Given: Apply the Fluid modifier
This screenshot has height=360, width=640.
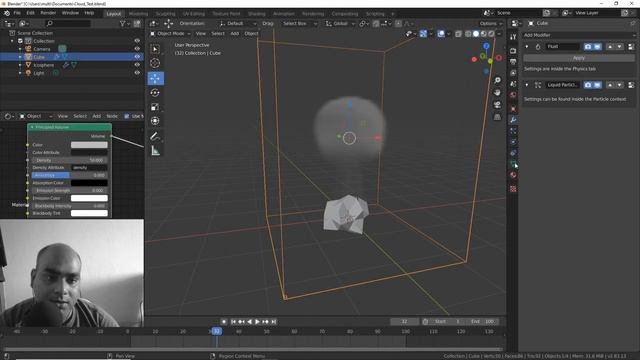Looking at the screenshot, I should click(579, 58).
